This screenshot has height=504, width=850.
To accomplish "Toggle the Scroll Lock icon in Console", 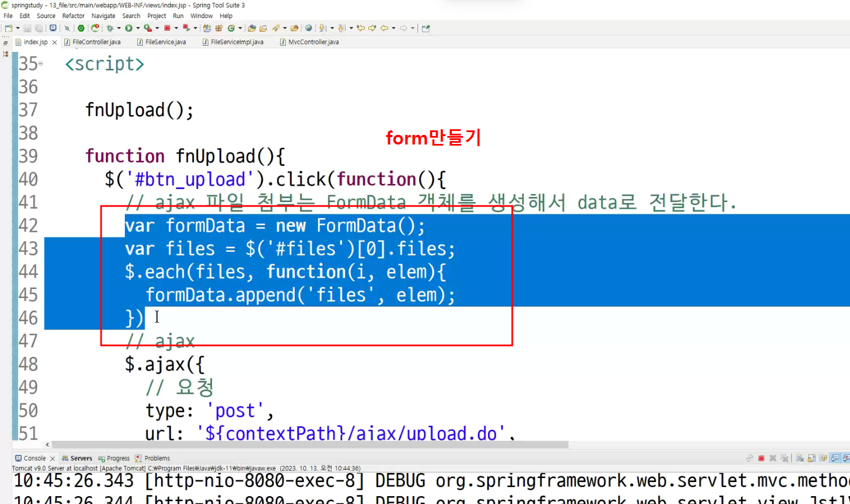I will [812, 458].
